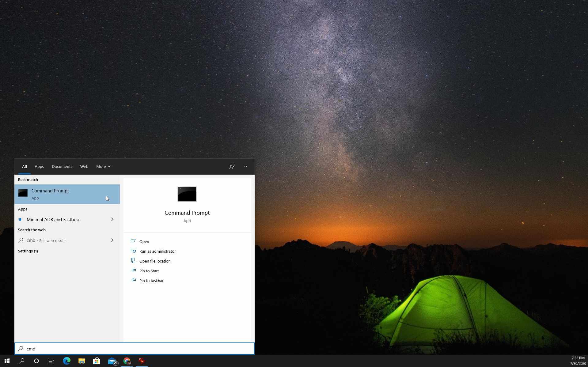This screenshot has width=588, height=367.
Task: Pin Command Prompt to taskbar
Action: [x=151, y=281]
